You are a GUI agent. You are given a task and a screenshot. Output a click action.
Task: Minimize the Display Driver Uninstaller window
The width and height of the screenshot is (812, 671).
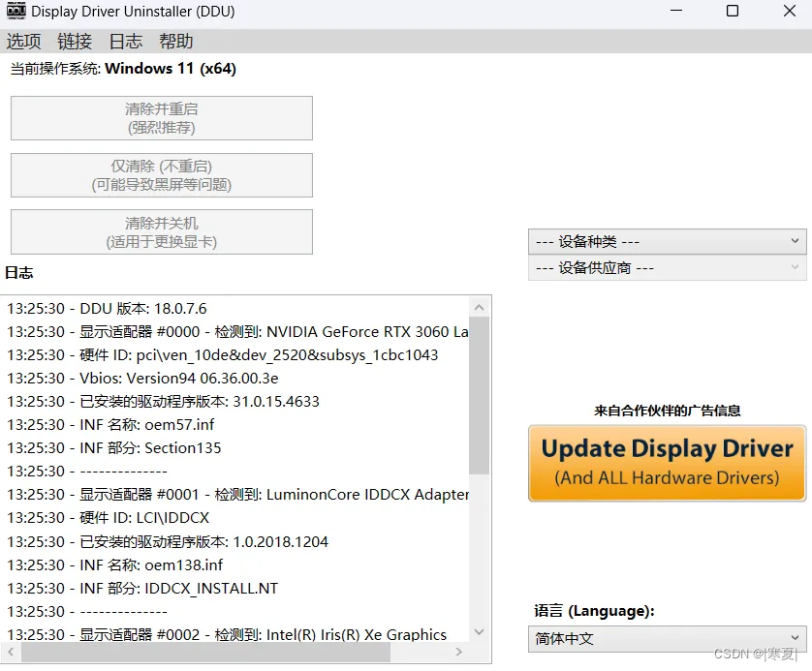[676, 12]
